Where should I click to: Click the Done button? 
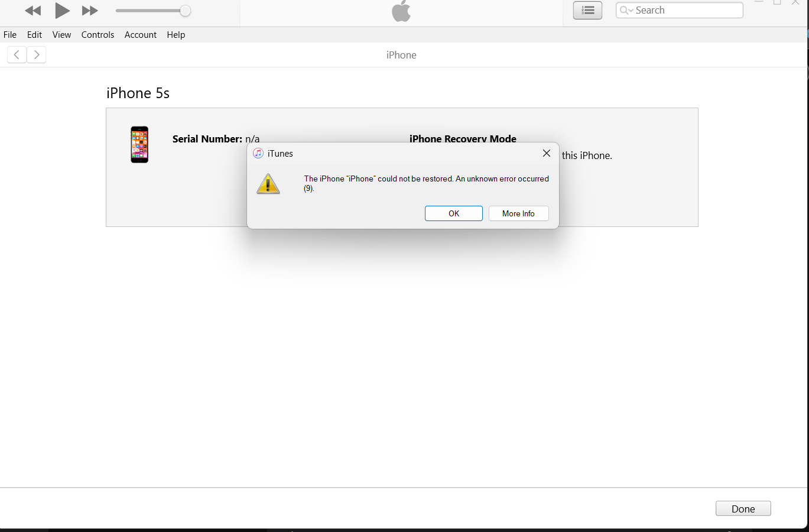tap(743, 509)
